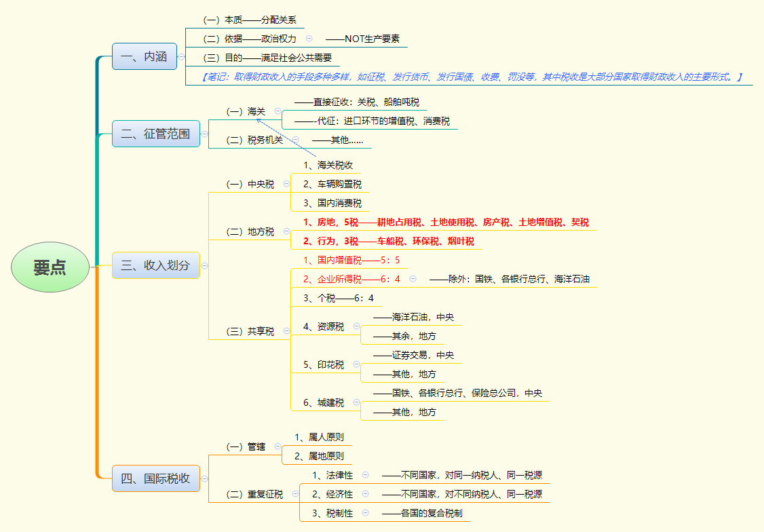
Task: Collapse toggle next to 2、企业所得税——6:4
Action: coord(413,279)
